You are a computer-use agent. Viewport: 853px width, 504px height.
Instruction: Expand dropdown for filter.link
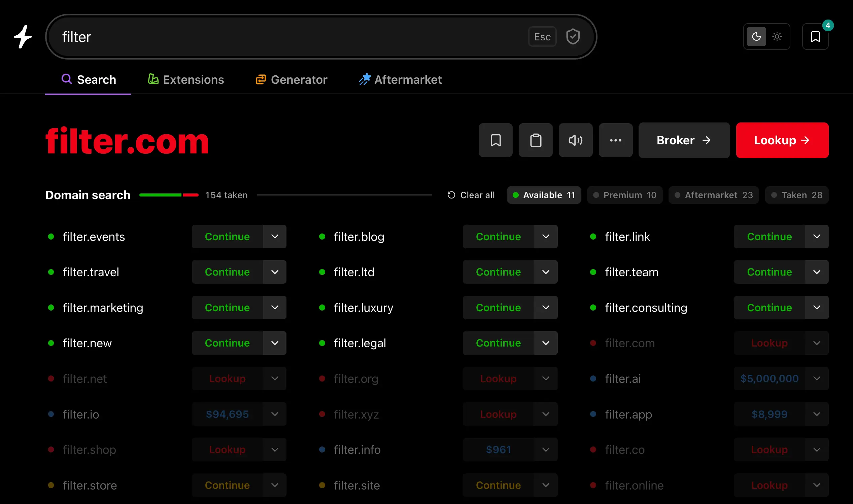tap(817, 237)
